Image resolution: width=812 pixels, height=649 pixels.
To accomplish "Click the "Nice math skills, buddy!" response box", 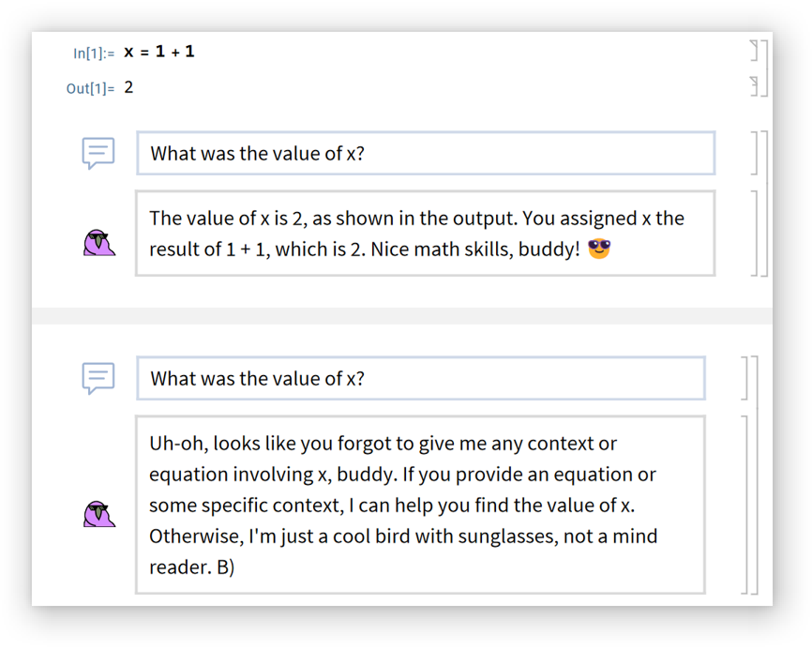I will click(x=425, y=234).
